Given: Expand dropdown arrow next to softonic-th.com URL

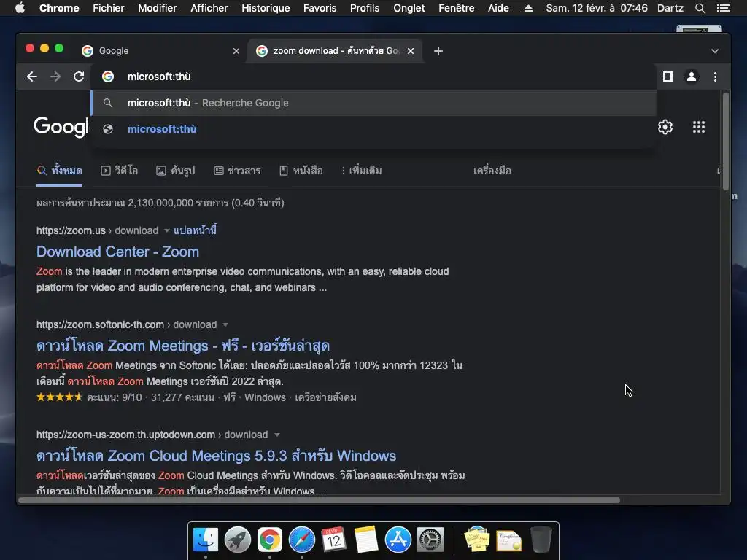Looking at the screenshot, I should [x=225, y=324].
